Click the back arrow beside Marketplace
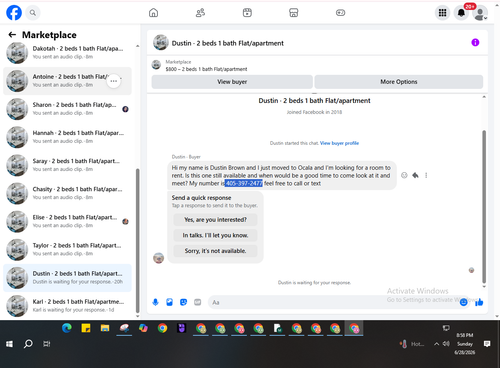Image resolution: width=500 pixels, height=368 pixels. pyautogui.click(x=12, y=35)
